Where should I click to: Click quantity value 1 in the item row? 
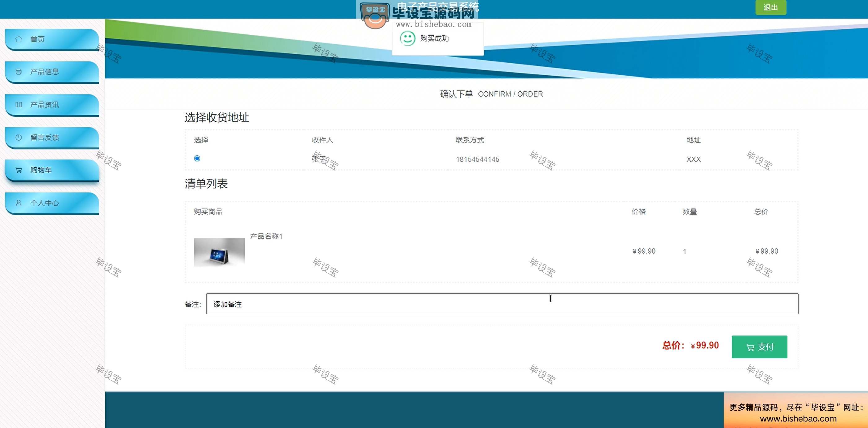coord(684,251)
